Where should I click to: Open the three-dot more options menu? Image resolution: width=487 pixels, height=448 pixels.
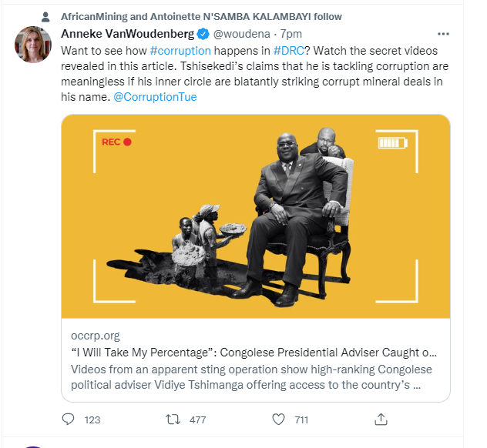(x=442, y=35)
